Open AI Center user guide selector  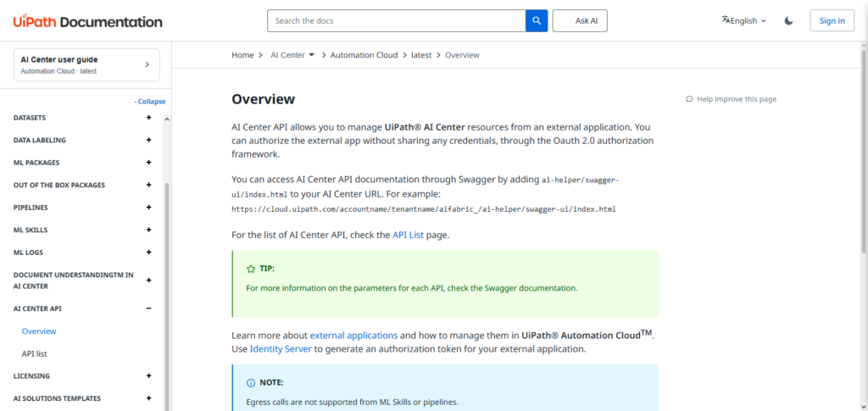point(87,64)
